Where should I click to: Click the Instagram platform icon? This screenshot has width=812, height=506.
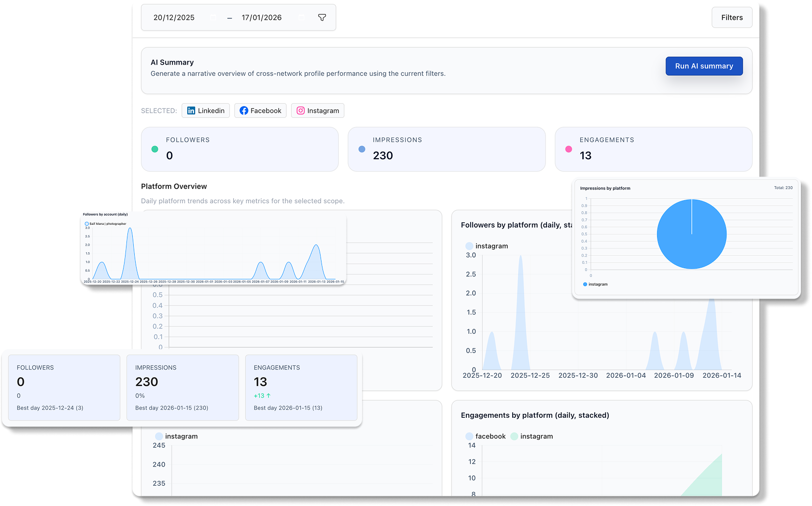(x=300, y=110)
